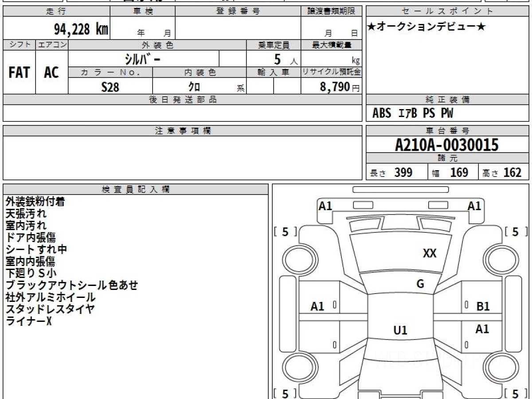Image resolution: width=532 pixels, height=399 pixels.
Task: Click the 最大積載量 header
Action: [x=331, y=45]
